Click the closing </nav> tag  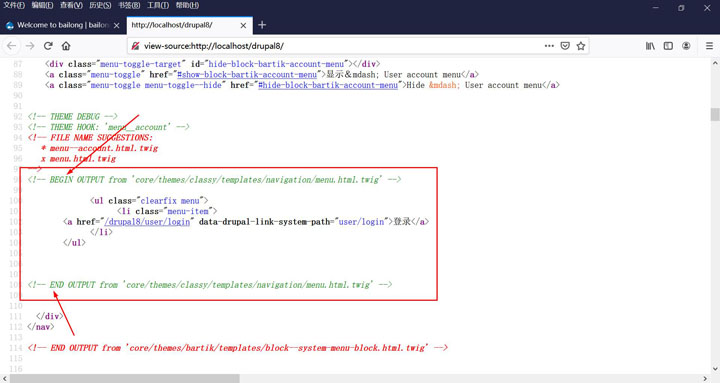coord(41,327)
